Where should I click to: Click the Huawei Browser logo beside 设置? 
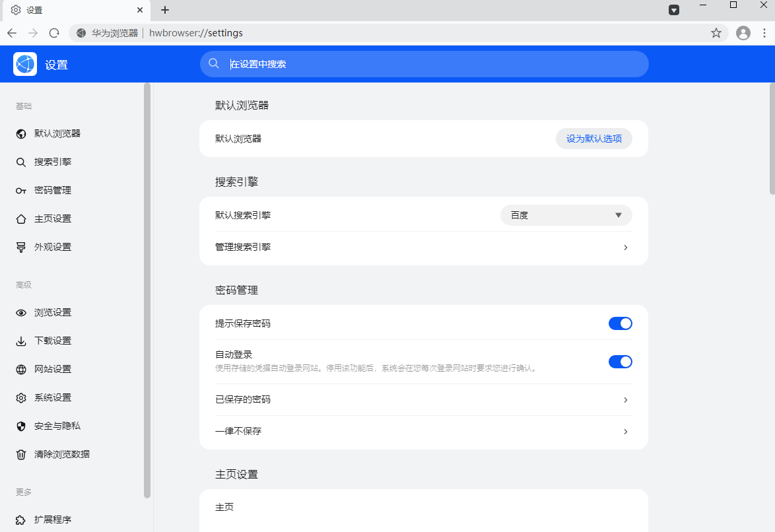click(24, 64)
